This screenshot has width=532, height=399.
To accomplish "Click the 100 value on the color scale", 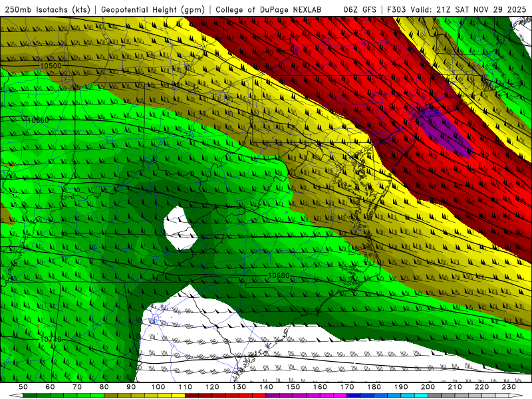I will click(158, 387).
